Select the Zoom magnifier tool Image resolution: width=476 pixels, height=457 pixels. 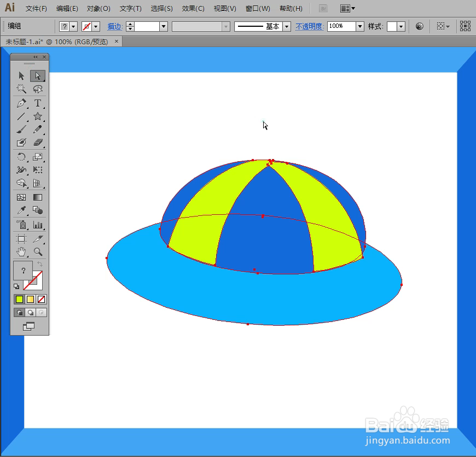coord(38,251)
